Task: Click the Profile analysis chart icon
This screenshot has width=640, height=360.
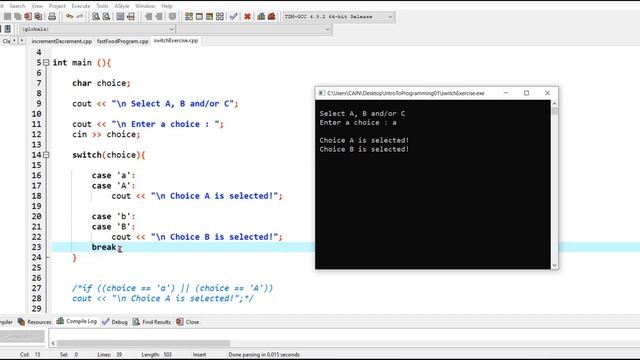Action: (x=261, y=17)
